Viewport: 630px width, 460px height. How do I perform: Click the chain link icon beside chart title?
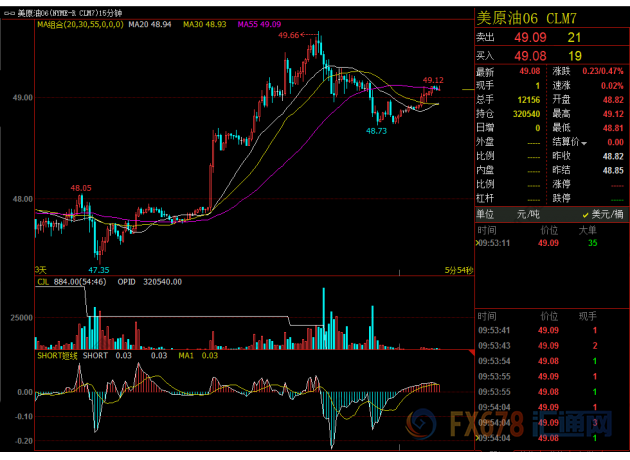(x=9, y=13)
